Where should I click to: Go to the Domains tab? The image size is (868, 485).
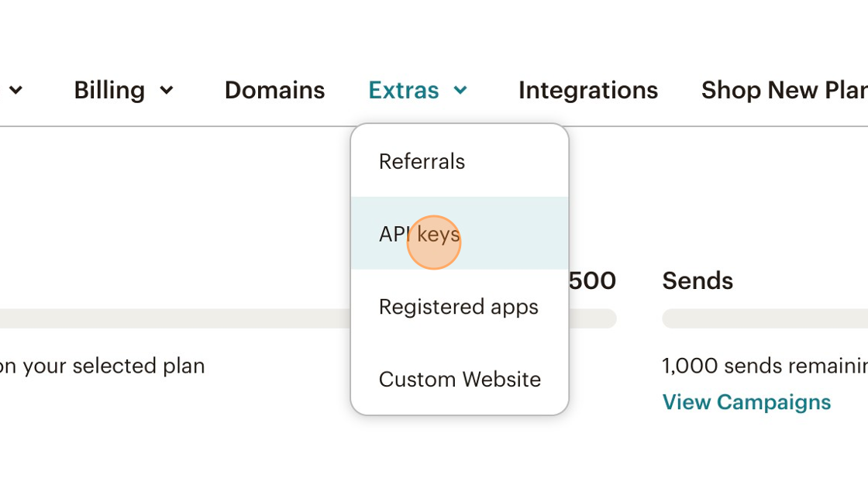[274, 91]
